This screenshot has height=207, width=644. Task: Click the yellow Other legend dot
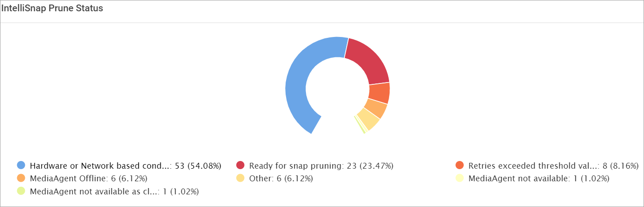[240, 178]
